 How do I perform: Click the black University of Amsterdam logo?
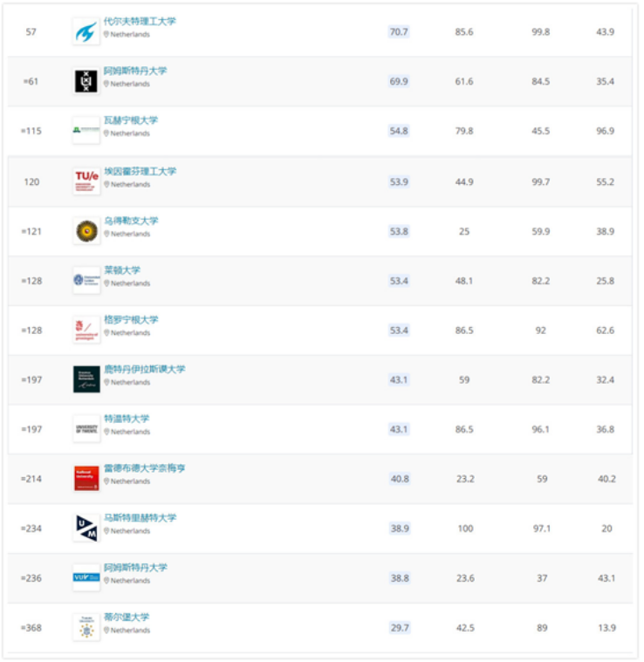click(86, 82)
